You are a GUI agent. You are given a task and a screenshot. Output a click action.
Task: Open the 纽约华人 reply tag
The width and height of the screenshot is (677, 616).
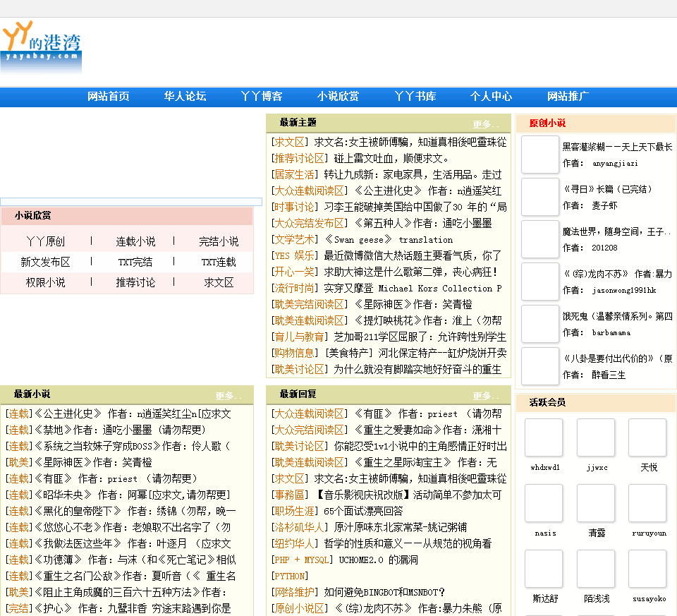[295, 544]
